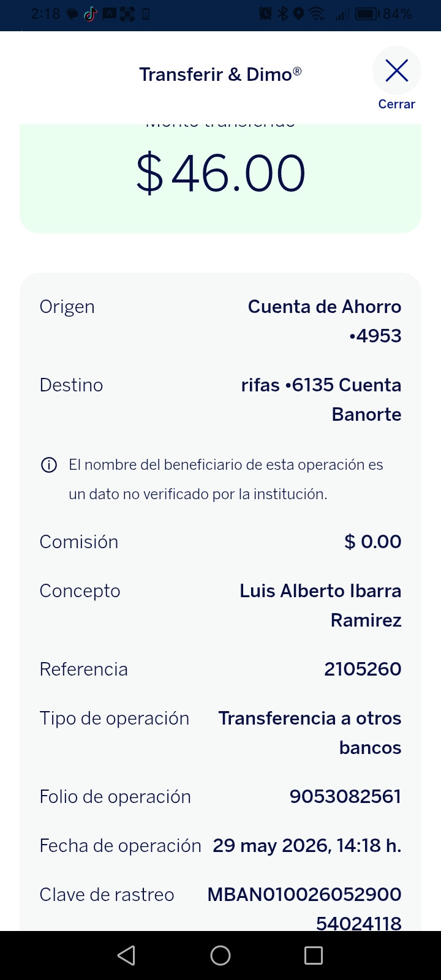Tap Destino rifas •6135 Cuenta Banorte

322,399
